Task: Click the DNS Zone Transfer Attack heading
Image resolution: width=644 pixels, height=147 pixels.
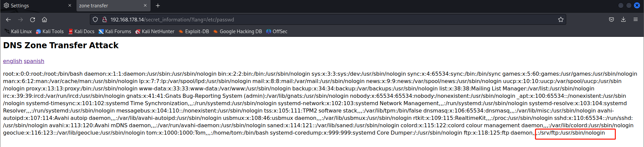Action: 61,45
